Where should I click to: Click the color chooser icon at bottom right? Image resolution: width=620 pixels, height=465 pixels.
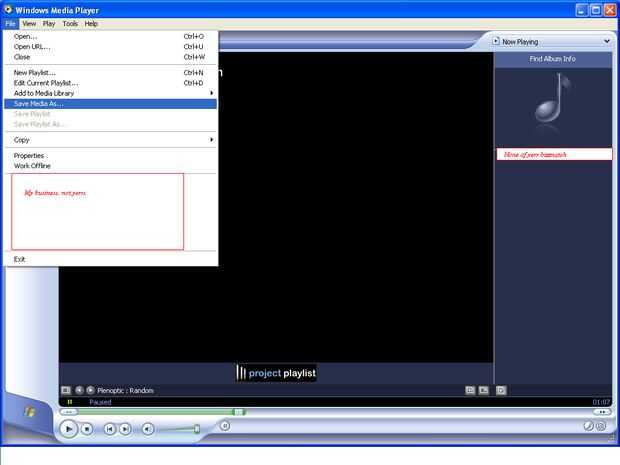point(588,426)
